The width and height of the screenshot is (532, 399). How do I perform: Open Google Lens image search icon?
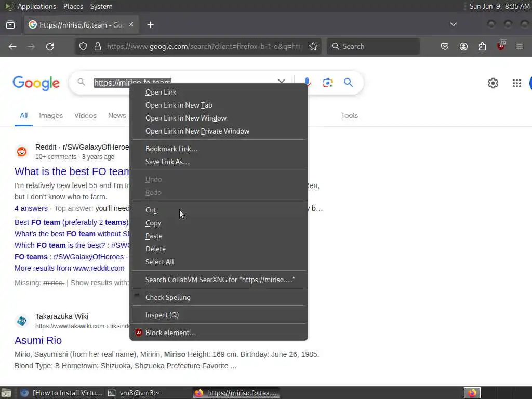pos(327,83)
